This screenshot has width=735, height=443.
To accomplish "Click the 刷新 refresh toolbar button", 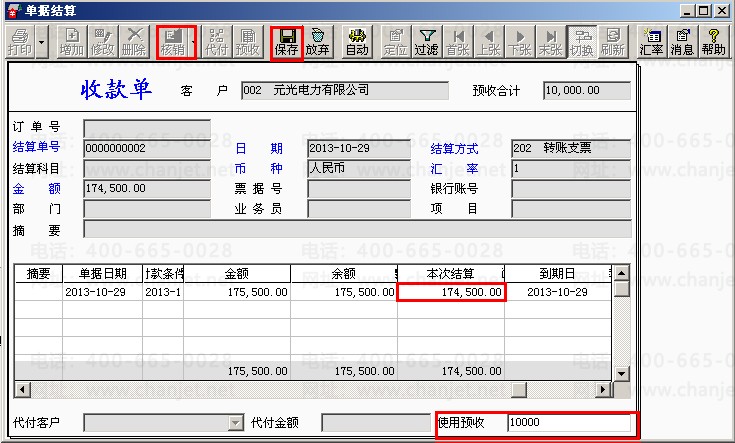I will (612, 42).
